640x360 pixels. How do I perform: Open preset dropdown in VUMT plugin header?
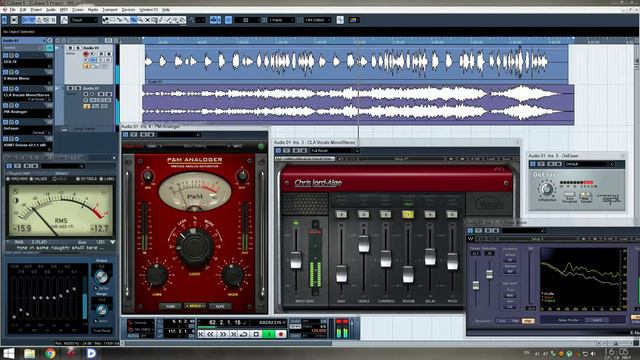click(62, 166)
